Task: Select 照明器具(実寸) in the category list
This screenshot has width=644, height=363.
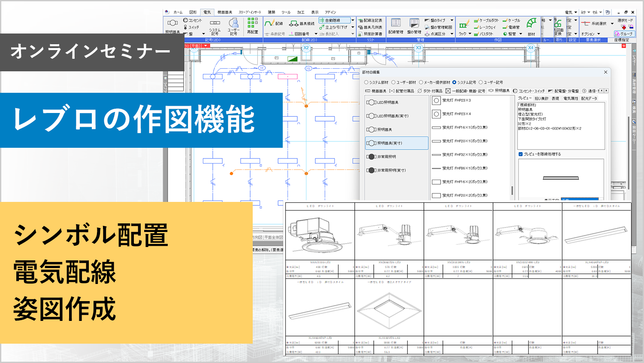Action: pyautogui.click(x=396, y=143)
